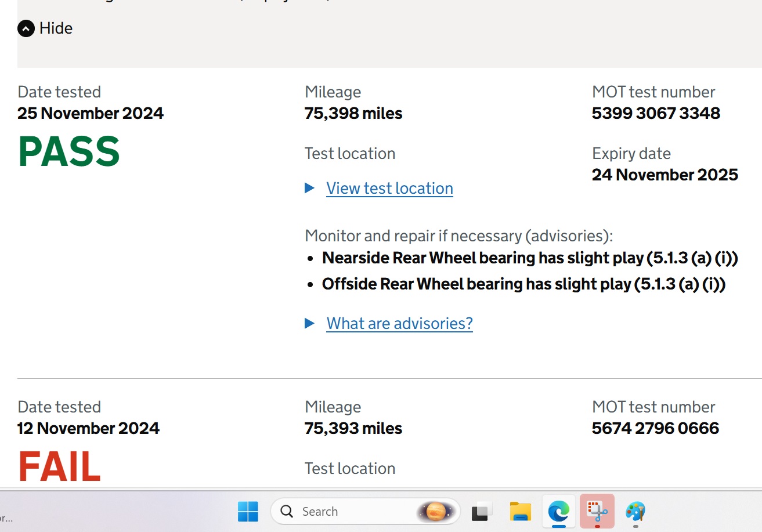
Task: Click the magnifying glass search icon
Action: 287,511
